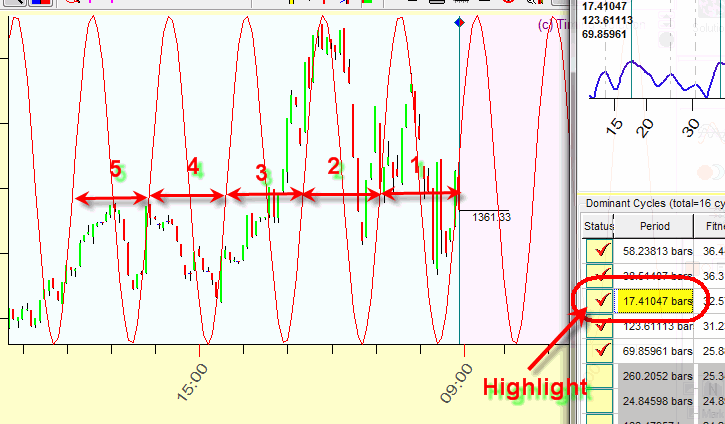Disable the 69.85961 bars cycle checkbox
This screenshot has height=424, width=725.
tap(598, 351)
